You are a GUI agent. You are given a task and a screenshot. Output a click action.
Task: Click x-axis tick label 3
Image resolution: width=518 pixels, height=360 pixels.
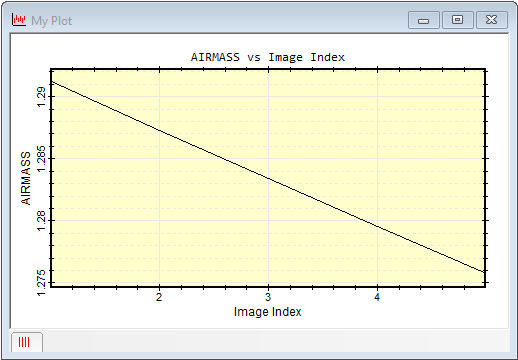click(x=268, y=297)
